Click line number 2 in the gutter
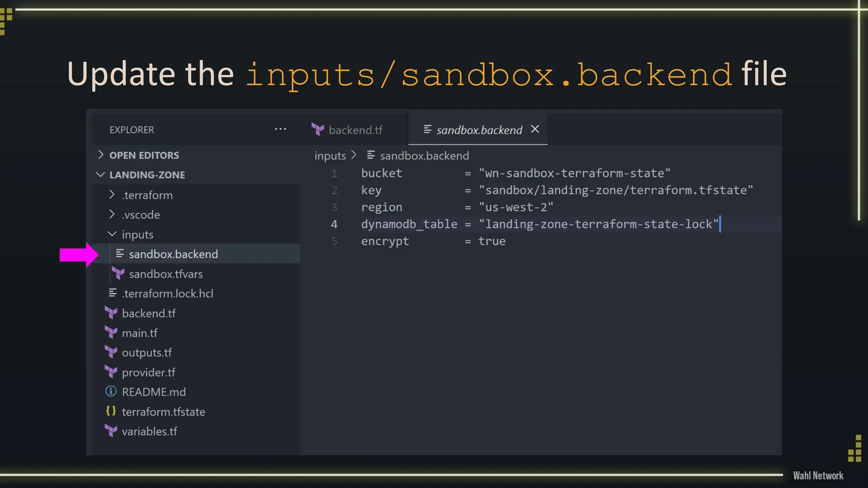This screenshot has width=868, height=488. tap(334, 190)
